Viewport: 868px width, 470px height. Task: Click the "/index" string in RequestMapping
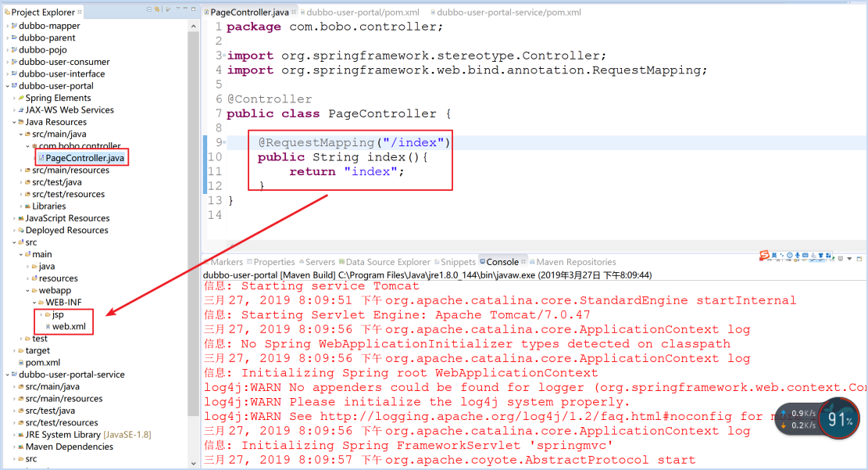click(x=413, y=142)
